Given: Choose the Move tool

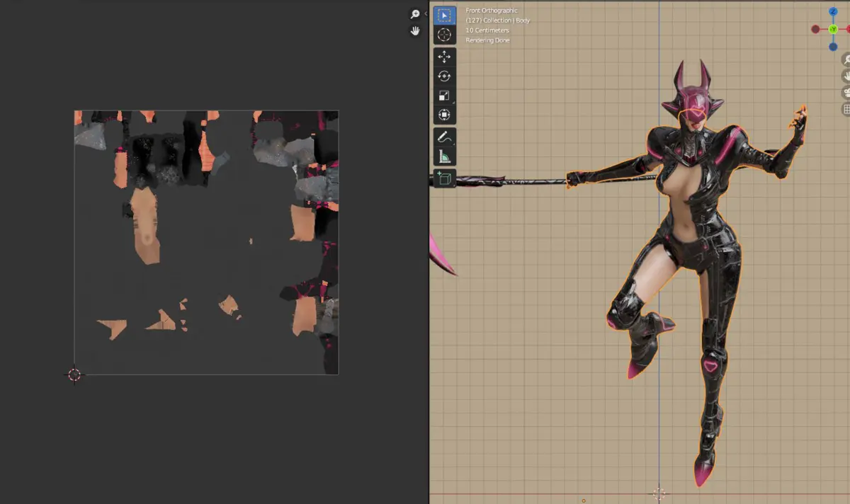Looking at the screenshot, I should coord(444,57).
